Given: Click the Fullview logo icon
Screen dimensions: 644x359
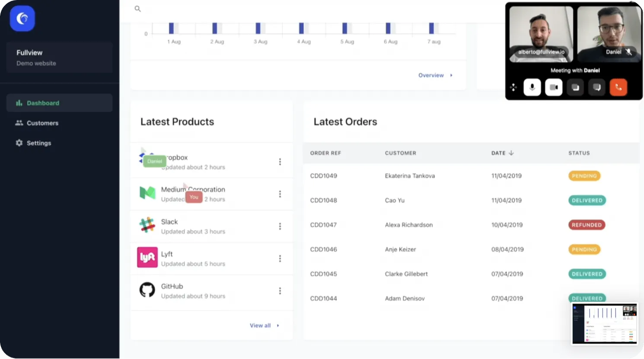Looking at the screenshot, I should [22, 18].
